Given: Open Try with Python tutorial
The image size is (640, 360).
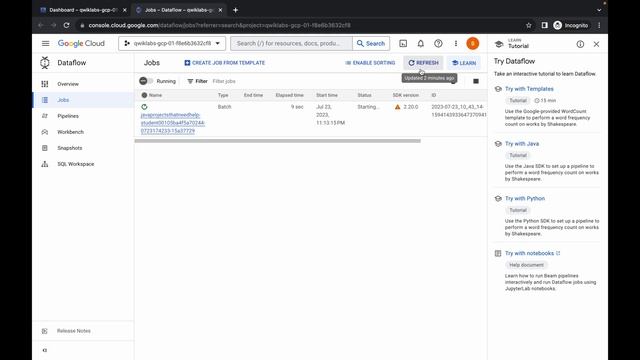Looking at the screenshot, I should click(525, 198).
